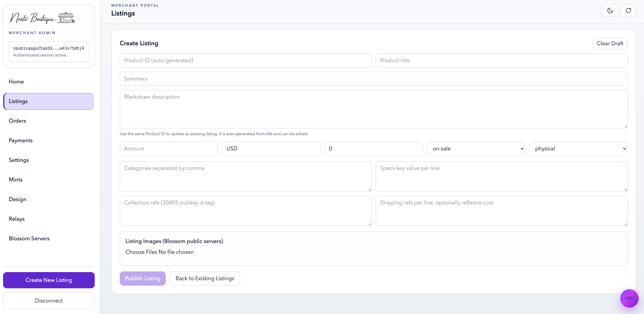Open the Mints page
The width and height of the screenshot is (644, 314).
pos(48,180)
